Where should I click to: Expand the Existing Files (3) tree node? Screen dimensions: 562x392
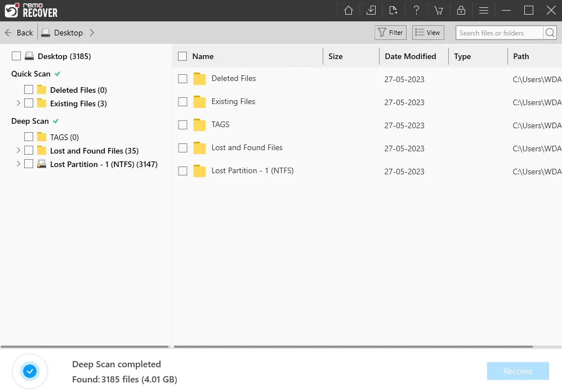(x=18, y=103)
